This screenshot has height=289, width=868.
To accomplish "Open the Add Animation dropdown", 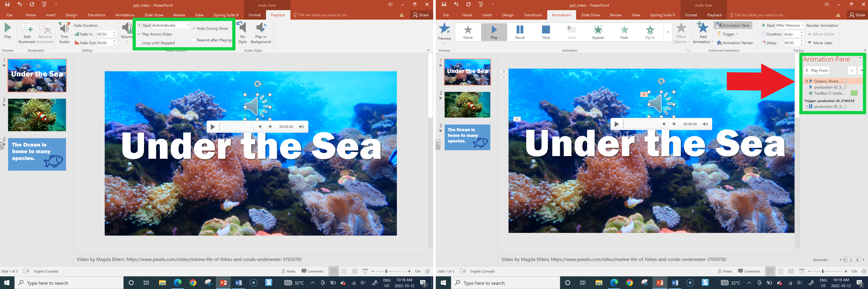I will click(x=703, y=33).
